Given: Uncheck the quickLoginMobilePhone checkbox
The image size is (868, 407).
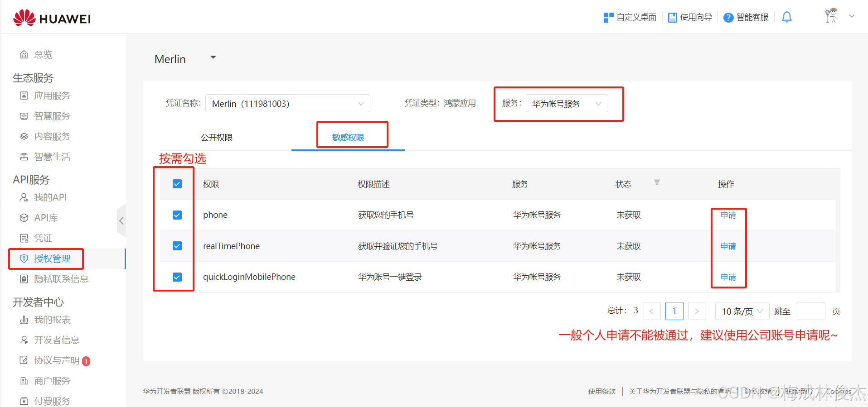Looking at the screenshot, I should point(177,277).
